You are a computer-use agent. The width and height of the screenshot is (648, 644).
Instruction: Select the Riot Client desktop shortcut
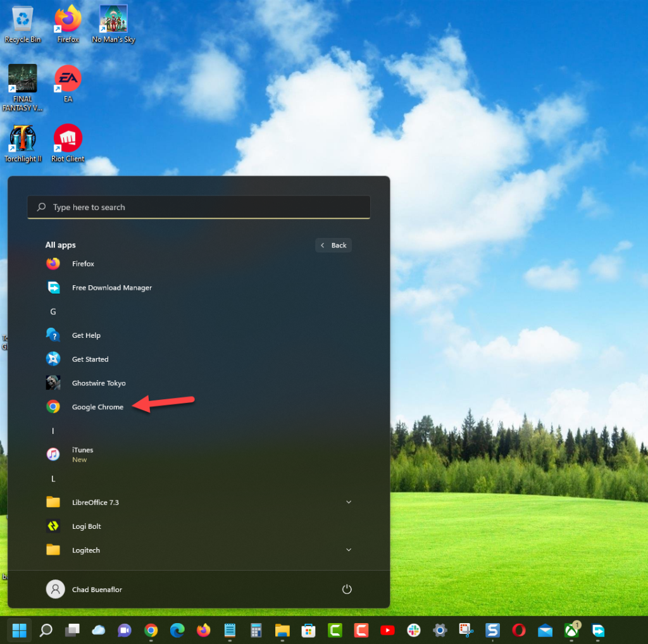coord(68,144)
